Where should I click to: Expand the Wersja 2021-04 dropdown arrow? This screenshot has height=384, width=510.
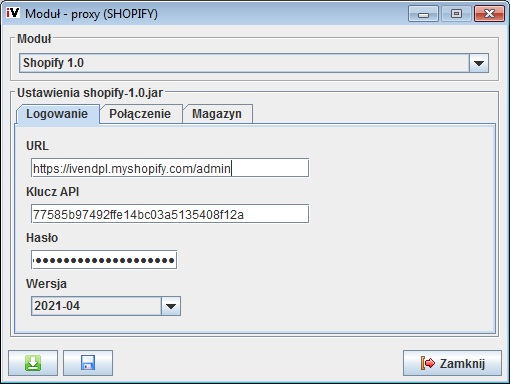coord(171,306)
